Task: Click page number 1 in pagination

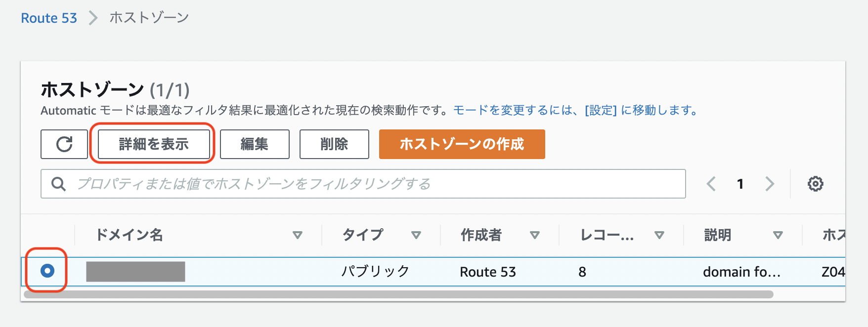Action: pyautogui.click(x=740, y=184)
